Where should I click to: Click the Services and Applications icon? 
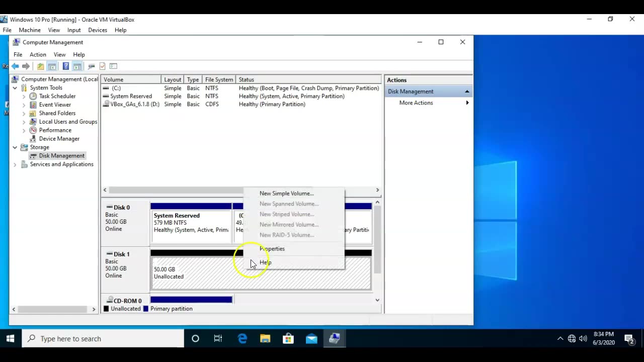[x=24, y=164]
